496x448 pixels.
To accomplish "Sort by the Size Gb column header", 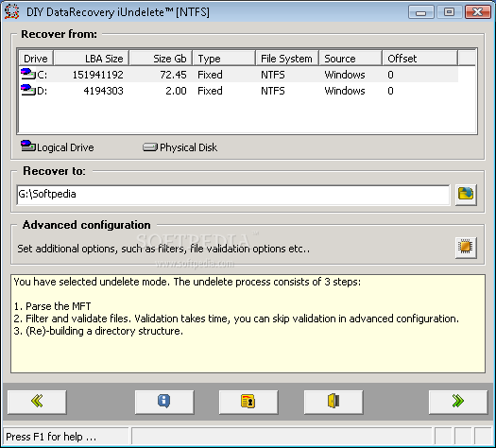I will tap(161, 59).
